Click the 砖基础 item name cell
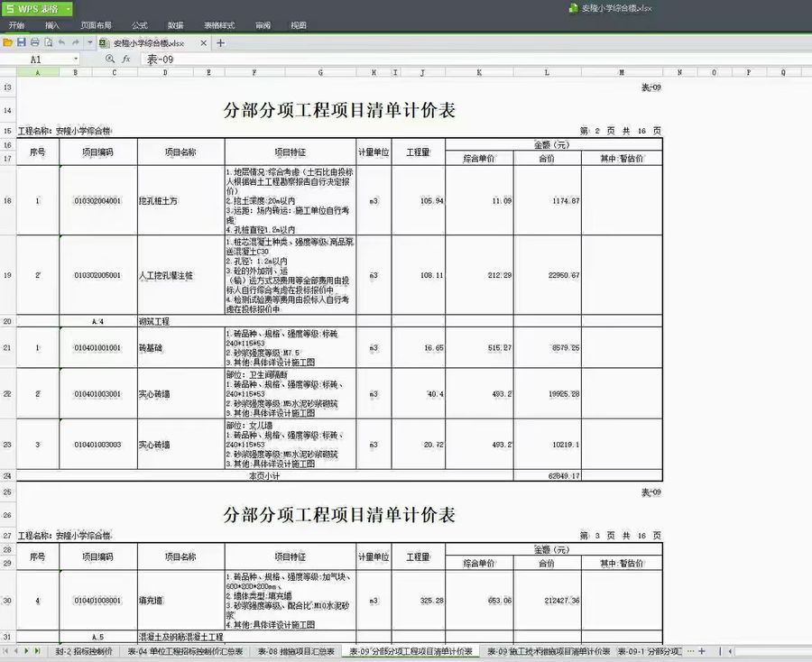Image resolution: width=812 pixels, height=662 pixels. [180, 348]
